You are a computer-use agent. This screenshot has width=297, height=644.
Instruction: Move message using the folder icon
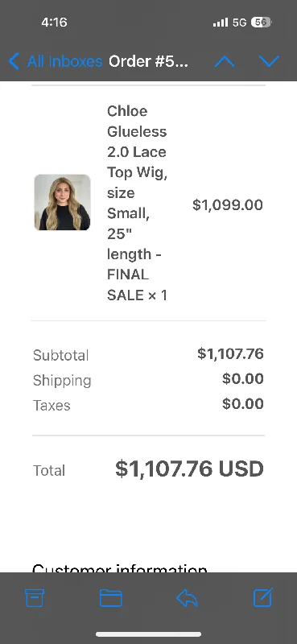pos(111,598)
